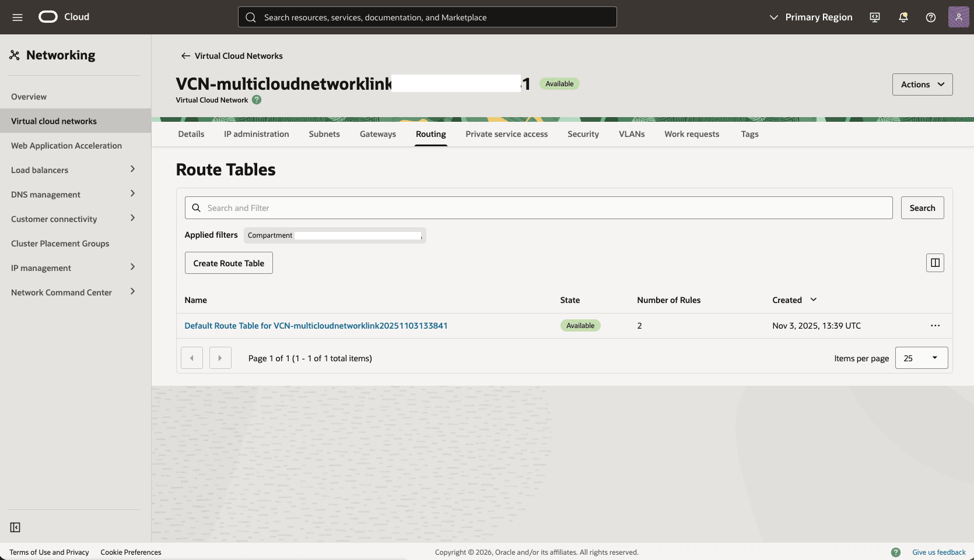Image resolution: width=974 pixels, height=560 pixels.
Task: Click the back arrow to Virtual Cloud Networks
Action: click(x=185, y=55)
